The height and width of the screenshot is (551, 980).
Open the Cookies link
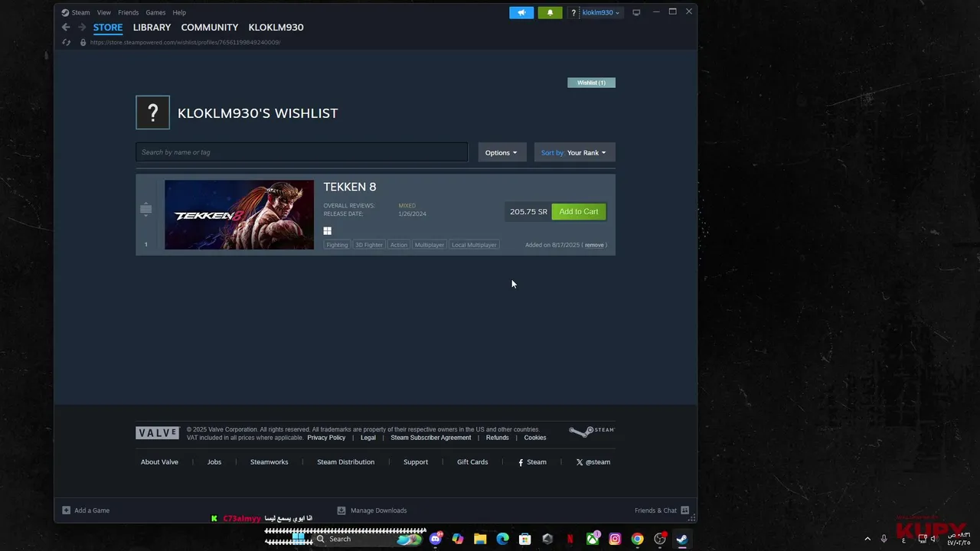point(535,438)
